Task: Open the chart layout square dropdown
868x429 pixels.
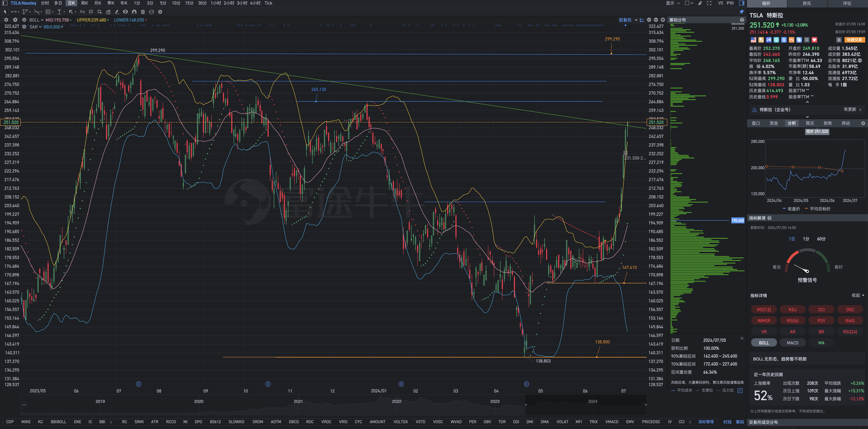Action: coord(689,3)
